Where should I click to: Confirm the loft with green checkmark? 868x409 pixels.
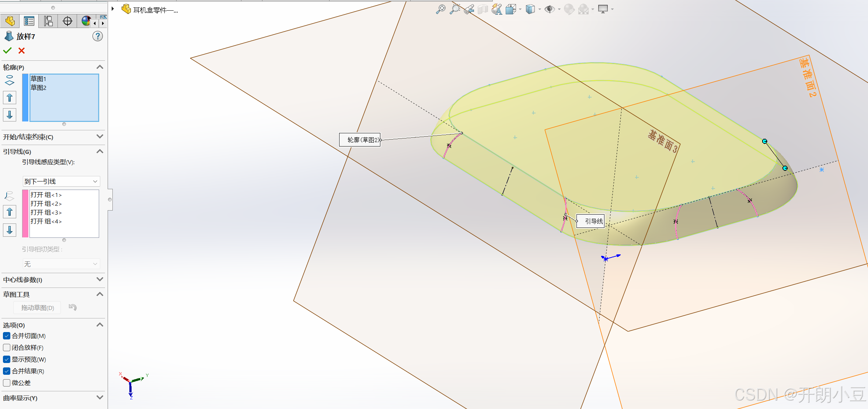click(7, 50)
